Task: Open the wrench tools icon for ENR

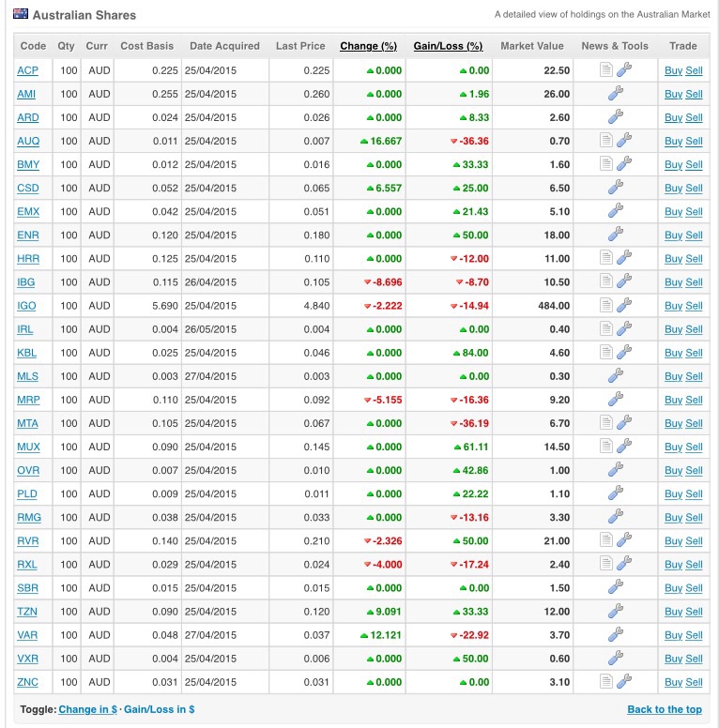Action: pos(616,235)
